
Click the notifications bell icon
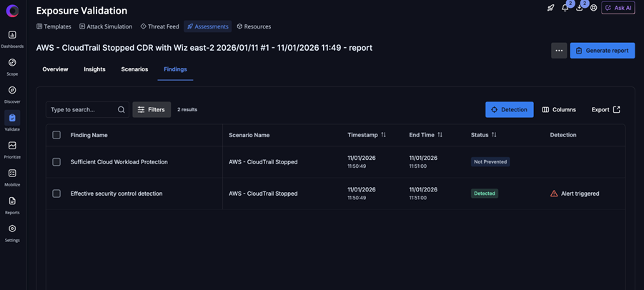click(565, 8)
